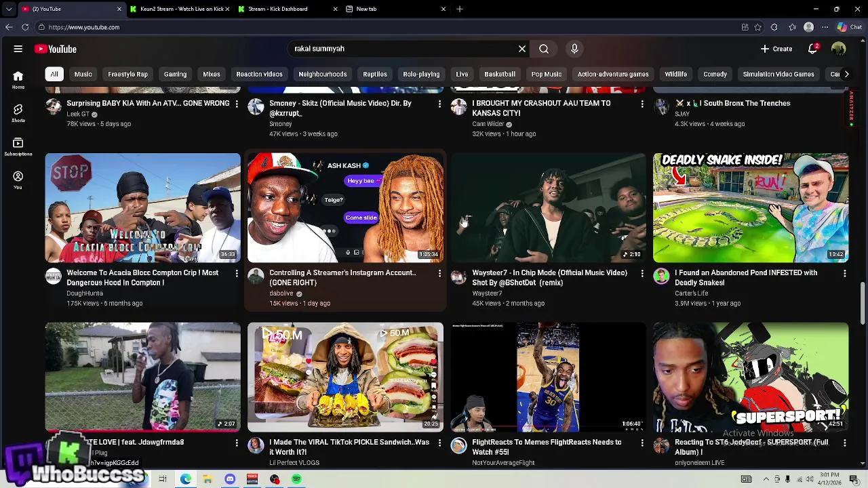Open the You section in the sidebar
868x488 pixels.
[x=18, y=180]
